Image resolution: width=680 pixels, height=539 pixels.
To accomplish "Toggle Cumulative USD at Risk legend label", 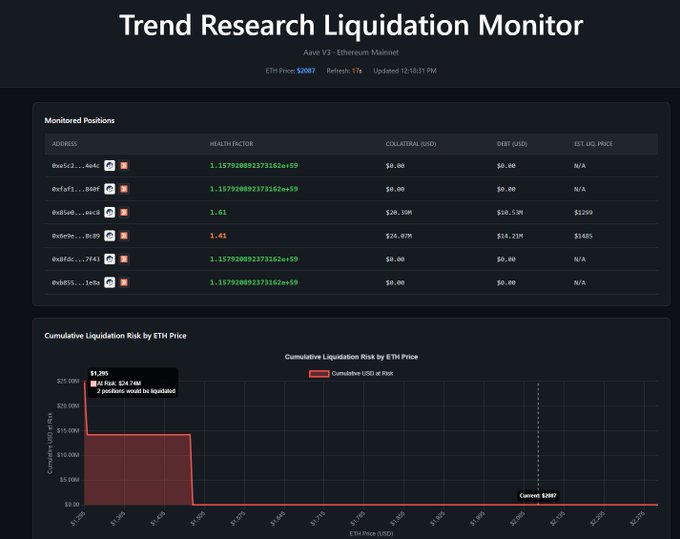I will click(360, 373).
